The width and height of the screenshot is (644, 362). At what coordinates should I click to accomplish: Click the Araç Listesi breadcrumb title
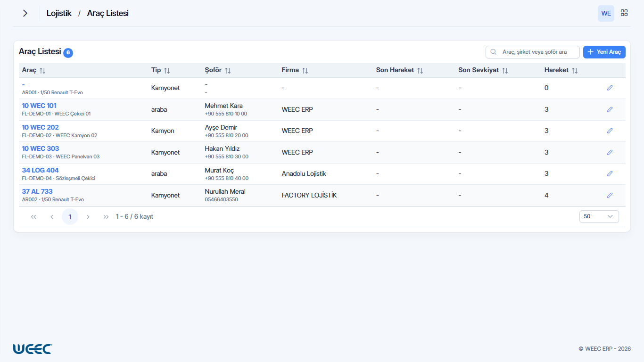click(108, 13)
